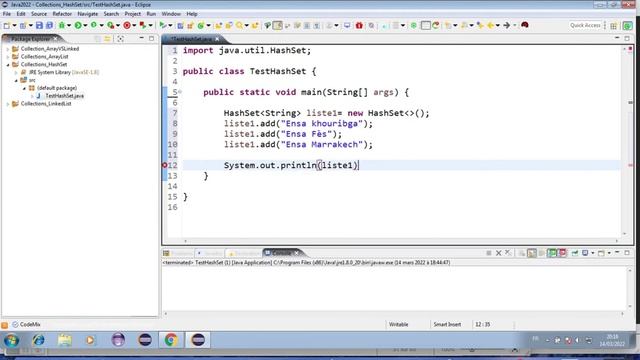The image size is (640, 360).
Task: Click the Save All icon
Action: point(49,25)
